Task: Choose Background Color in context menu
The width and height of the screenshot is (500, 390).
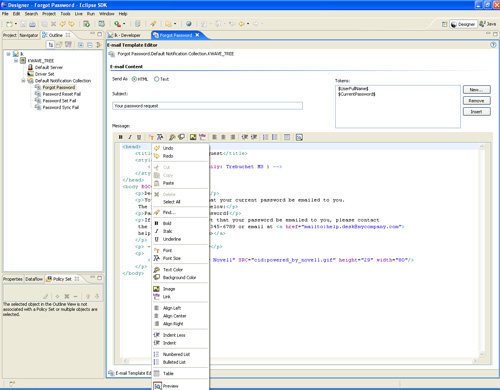Action: click(180, 277)
